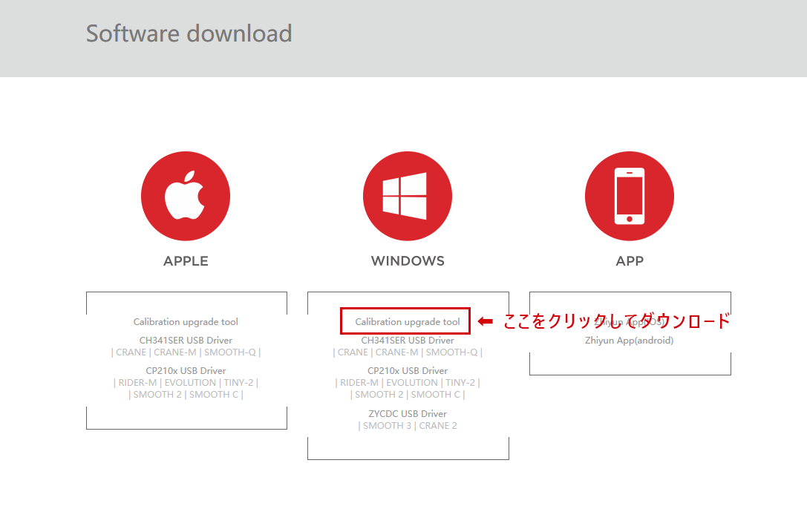Screen dimensions: 807x532
Task: Download the red-boxed Windows Calibration upgrade tool
Action: 407,322
